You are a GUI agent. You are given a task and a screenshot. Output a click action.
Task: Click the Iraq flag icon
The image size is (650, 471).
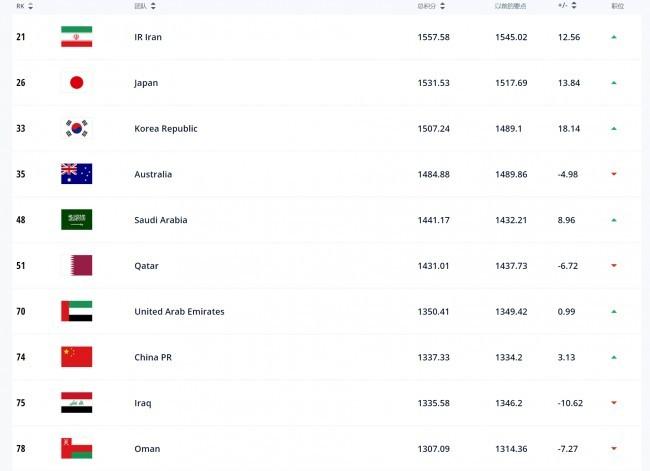[77, 403]
